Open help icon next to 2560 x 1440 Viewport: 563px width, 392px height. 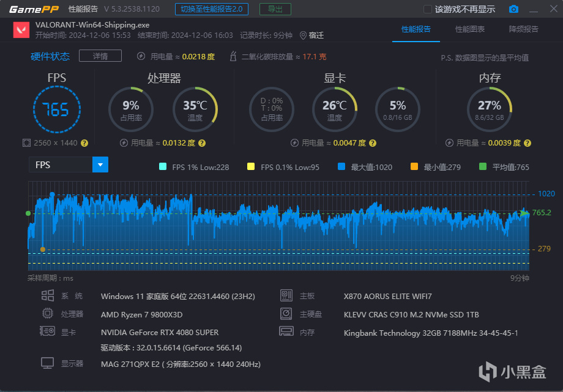point(84,143)
